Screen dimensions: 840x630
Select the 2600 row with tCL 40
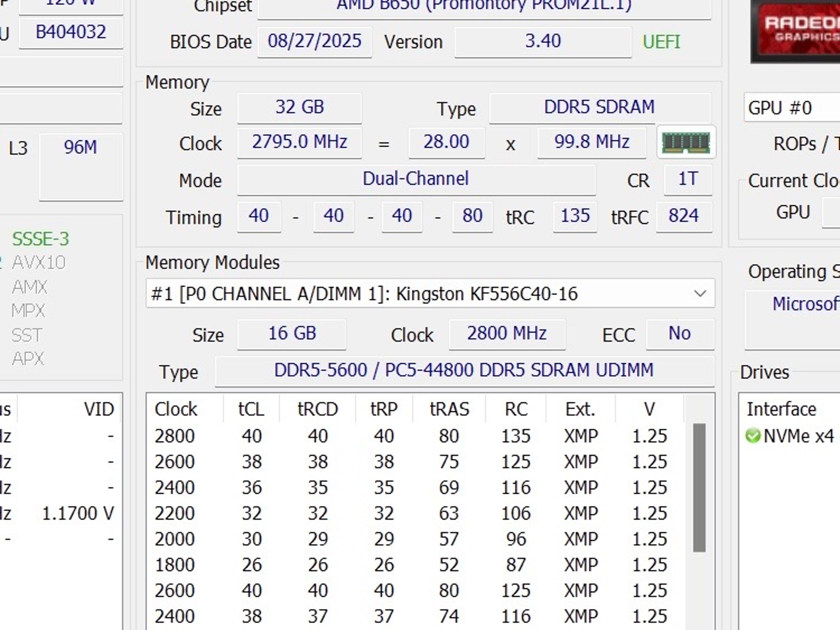[x=416, y=591]
